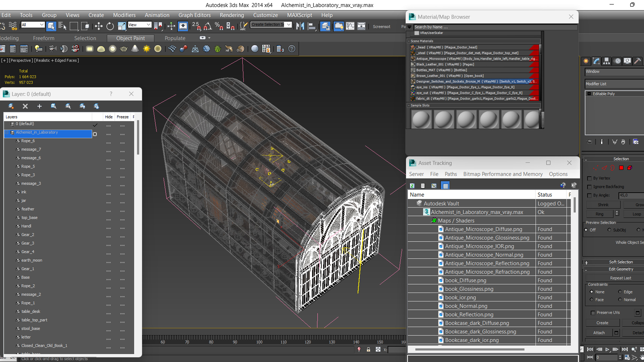
Task: Switch to the Freeform ribbon tab
Action: pyautogui.click(x=44, y=38)
